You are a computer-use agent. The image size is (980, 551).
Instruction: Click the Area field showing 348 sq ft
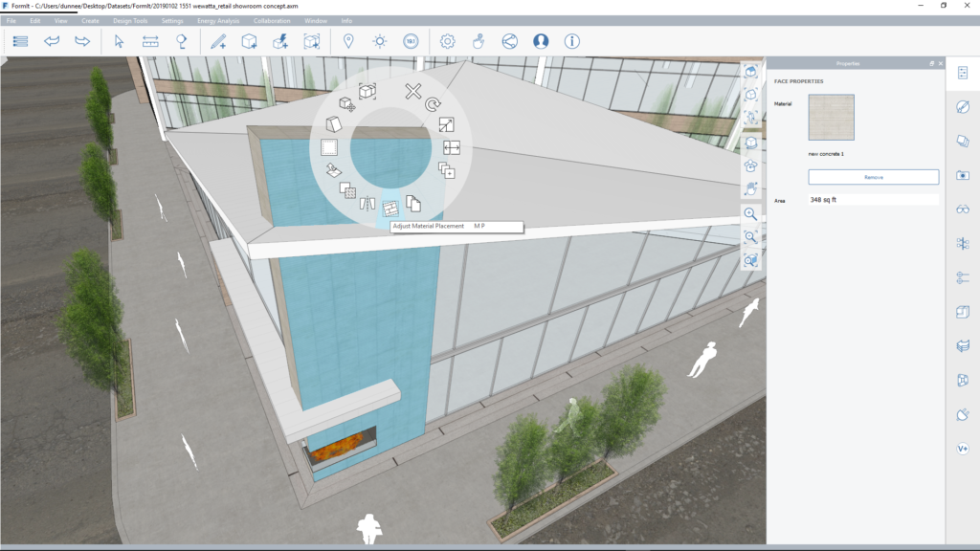pyautogui.click(x=873, y=200)
